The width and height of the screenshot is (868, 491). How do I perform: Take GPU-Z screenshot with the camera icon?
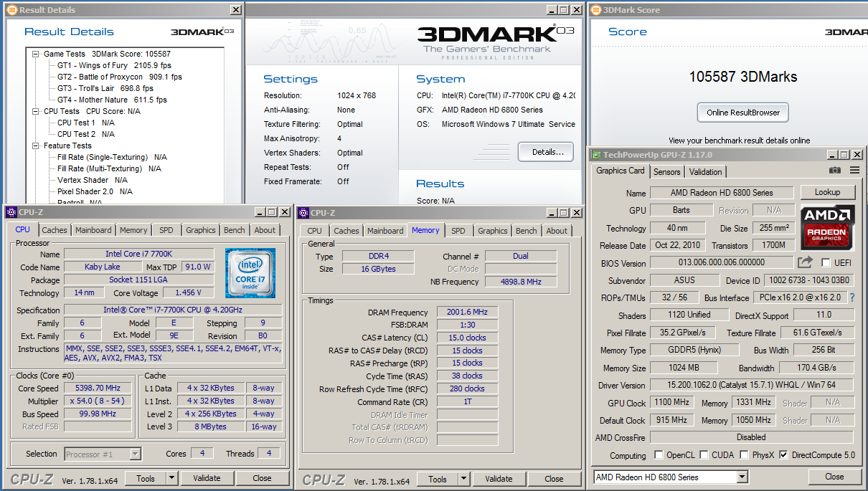pyautogui.click(x=834, y=171)
